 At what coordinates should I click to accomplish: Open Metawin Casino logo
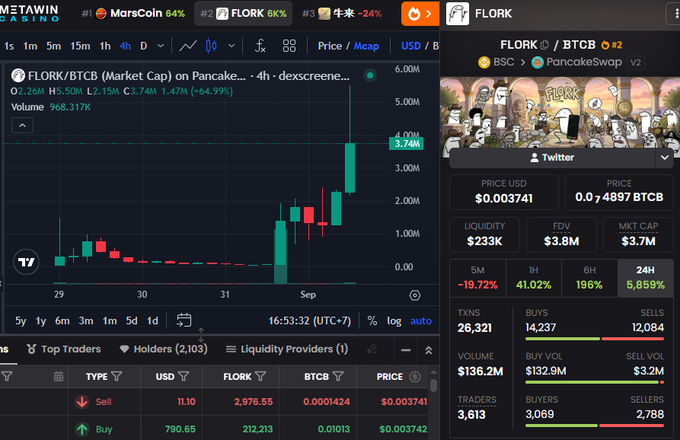click(29, 13)
